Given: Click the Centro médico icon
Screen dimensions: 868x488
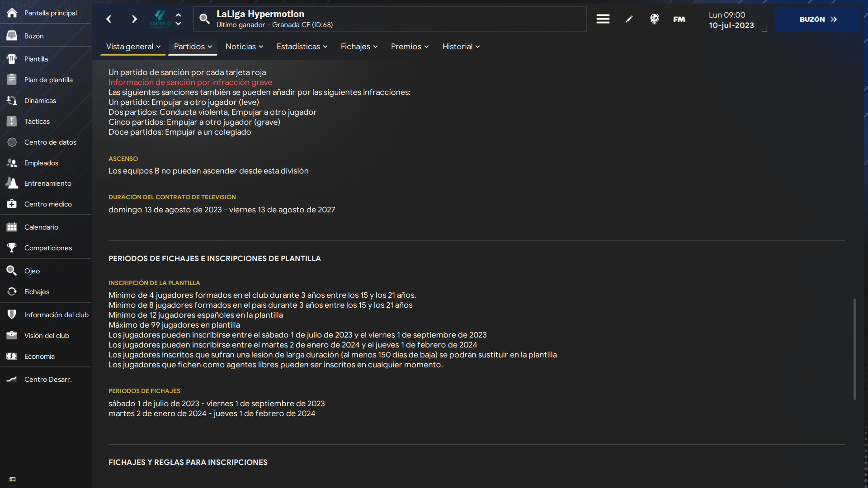Looking at the screenshot, I should pyautogui.click(x=12, y=204).
